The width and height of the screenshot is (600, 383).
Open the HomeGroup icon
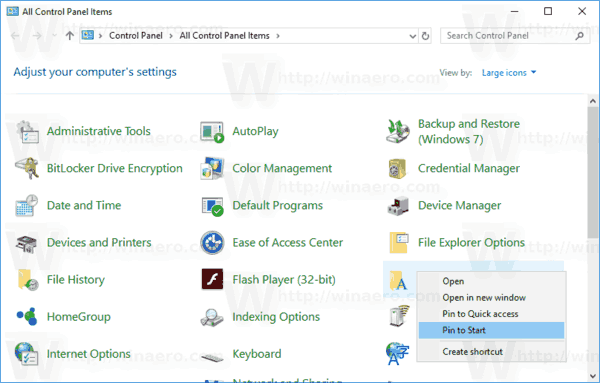click(27, 316)
